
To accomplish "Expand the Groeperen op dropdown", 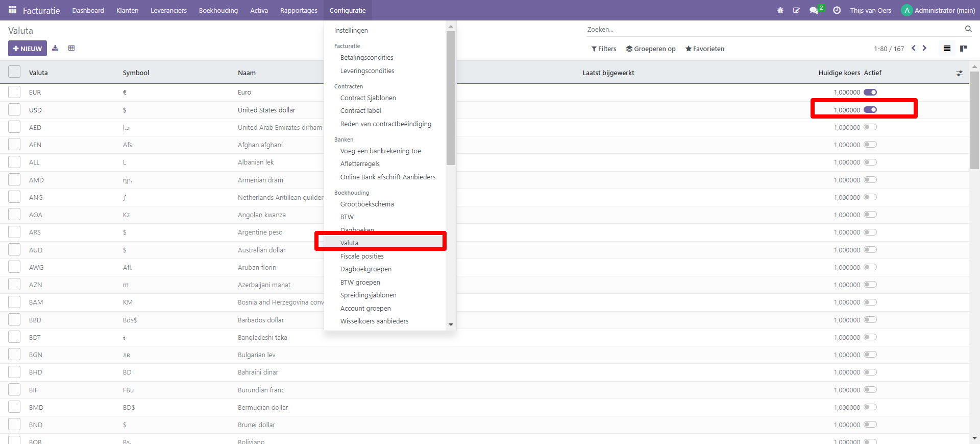I will point(651,49).
